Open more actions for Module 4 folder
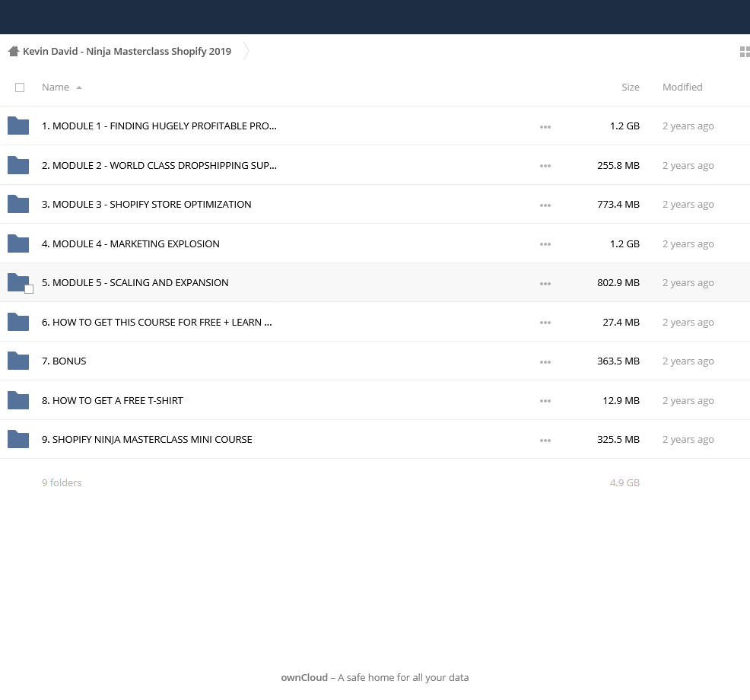This screenshot has height=700, width=750. point(545,244)
